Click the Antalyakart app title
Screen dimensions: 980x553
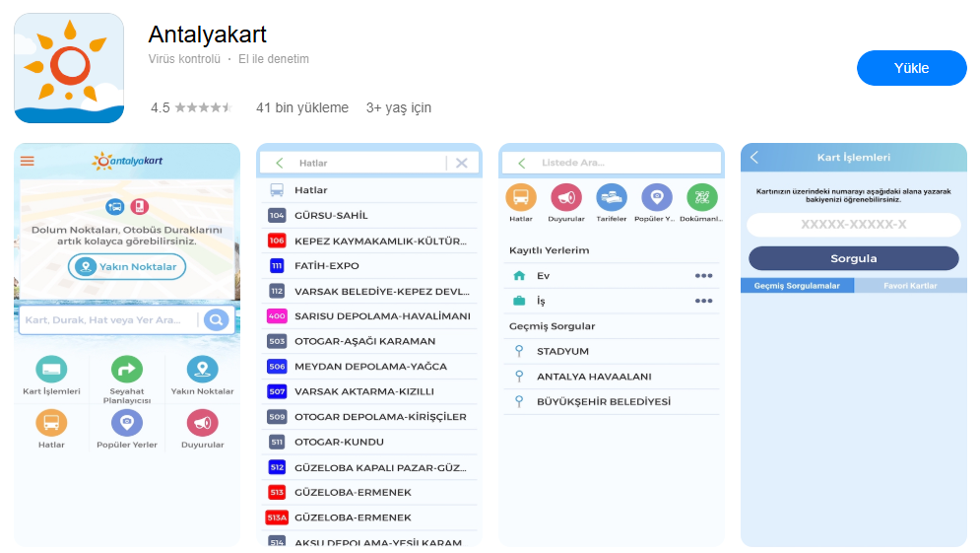point(208,35)
